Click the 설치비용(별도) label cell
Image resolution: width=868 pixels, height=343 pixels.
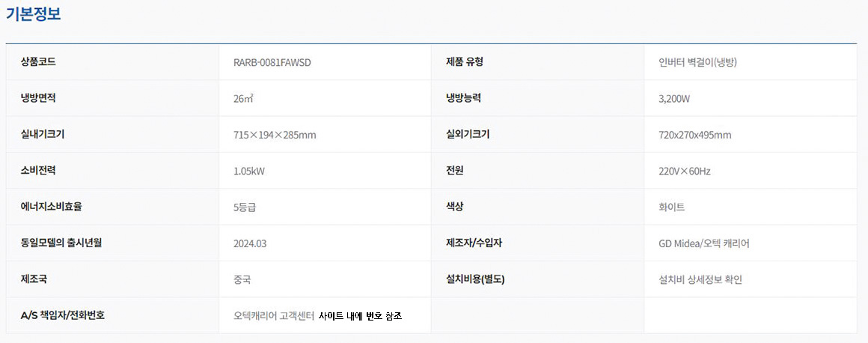pos(475,279)
